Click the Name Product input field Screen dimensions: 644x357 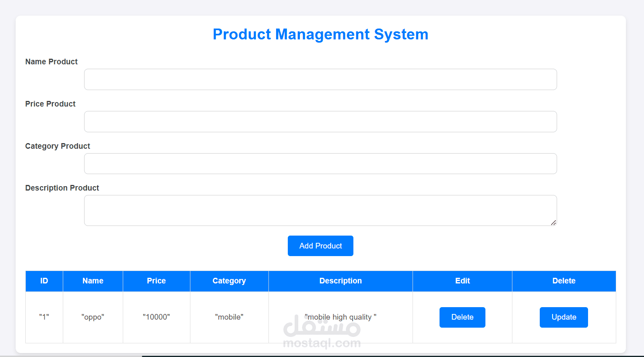pos(320,79)
